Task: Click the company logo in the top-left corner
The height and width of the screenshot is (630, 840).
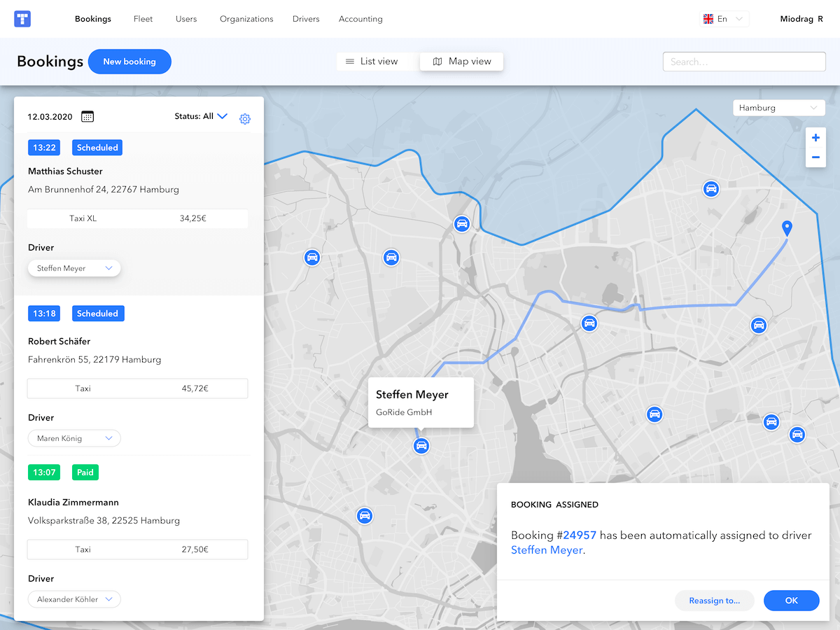Action: (x=22, y=18)
